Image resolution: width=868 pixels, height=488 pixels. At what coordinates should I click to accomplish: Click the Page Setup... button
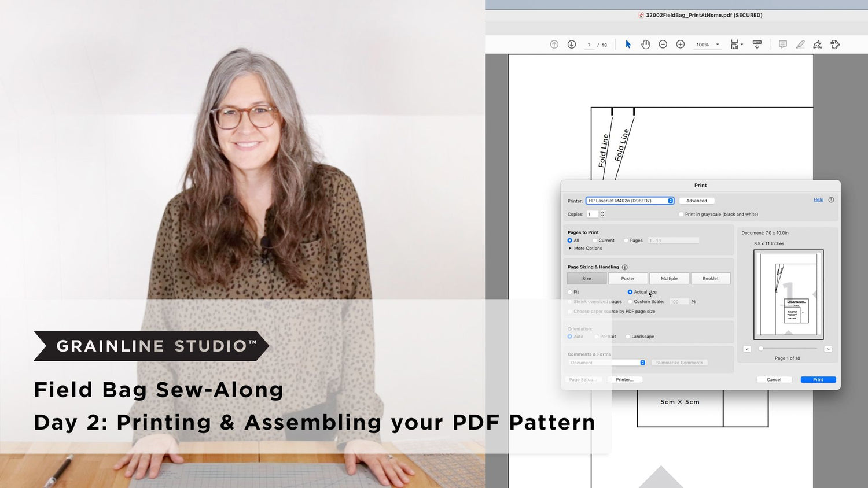(583, 380)
